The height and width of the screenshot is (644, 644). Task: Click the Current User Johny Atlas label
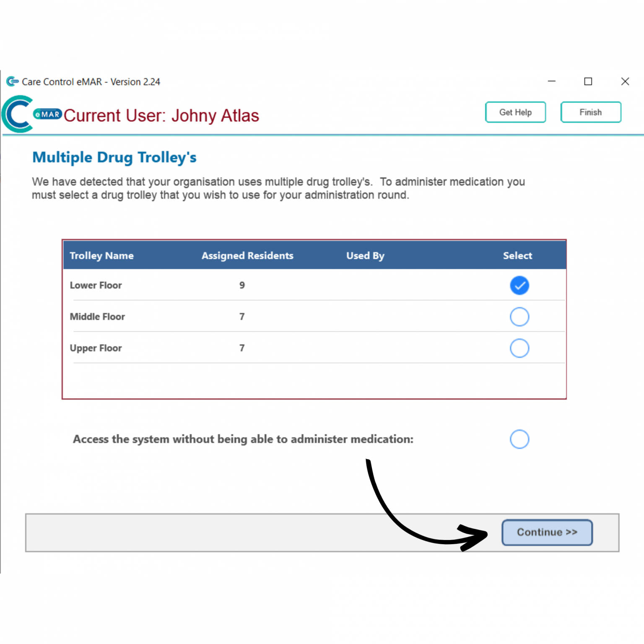click(x=161, y=116)
